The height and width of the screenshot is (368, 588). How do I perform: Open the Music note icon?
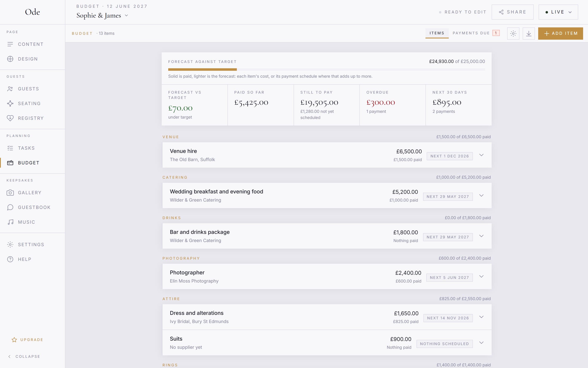point(10,222)
